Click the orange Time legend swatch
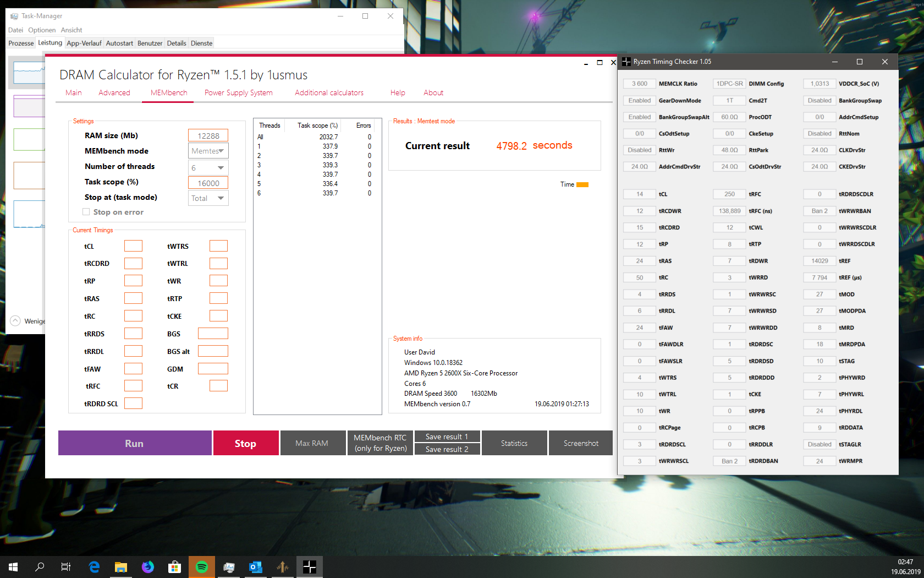The height and width of the screenshot is (578, 924). pos(582,184)
